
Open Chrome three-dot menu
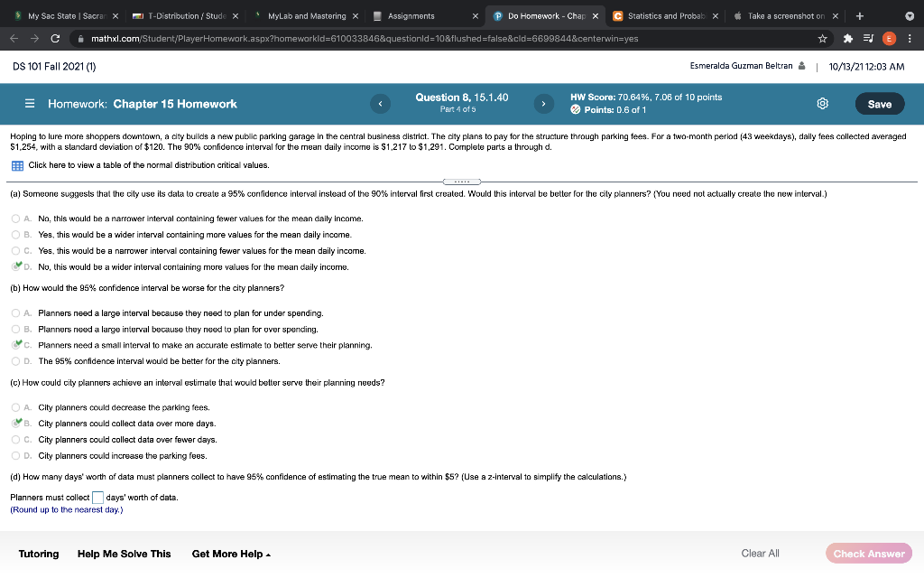(x=910, y=38)
